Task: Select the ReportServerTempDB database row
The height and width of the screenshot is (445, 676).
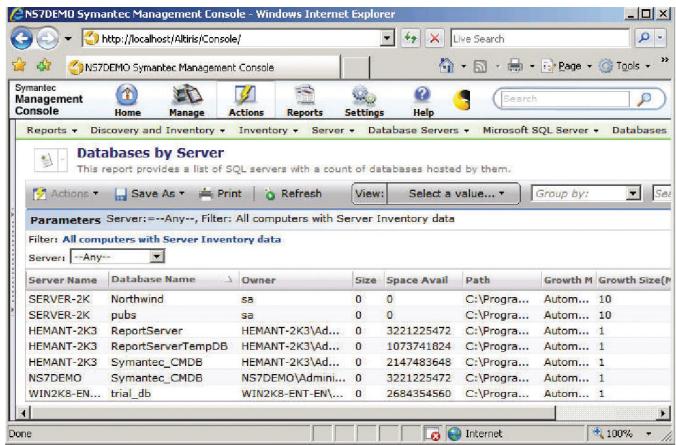Action: (x=348, y=346)
